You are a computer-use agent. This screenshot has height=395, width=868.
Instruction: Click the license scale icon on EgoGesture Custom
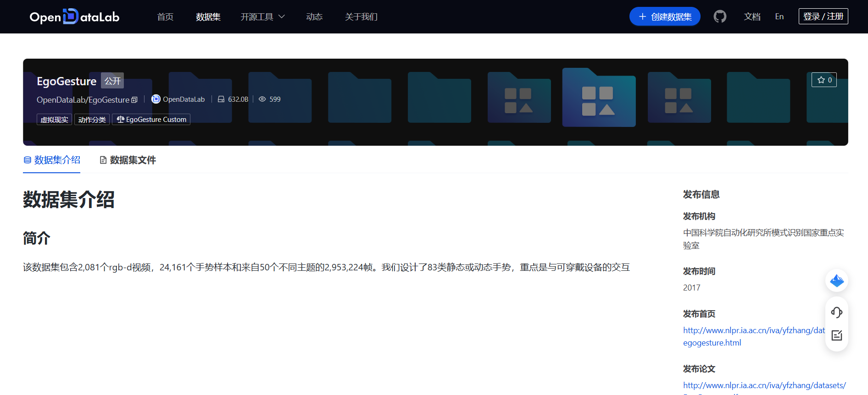[121, 120]
